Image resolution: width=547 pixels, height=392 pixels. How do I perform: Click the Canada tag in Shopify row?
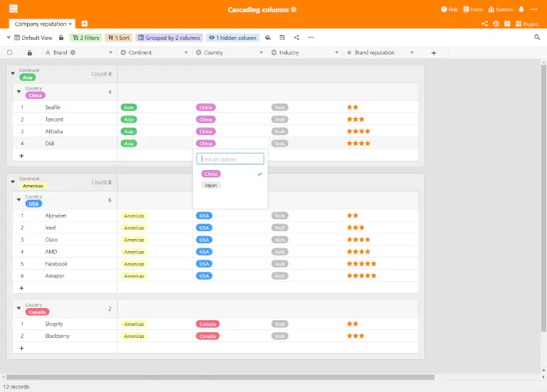pyautogui.click(x=207, y=324)
